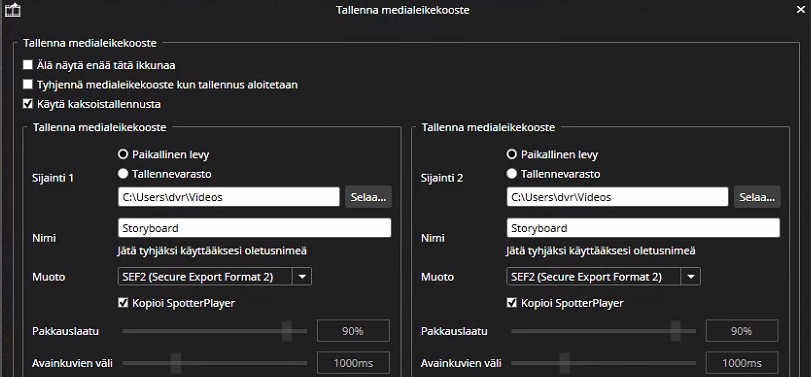Click the Sijainti 1 path field

229,197
